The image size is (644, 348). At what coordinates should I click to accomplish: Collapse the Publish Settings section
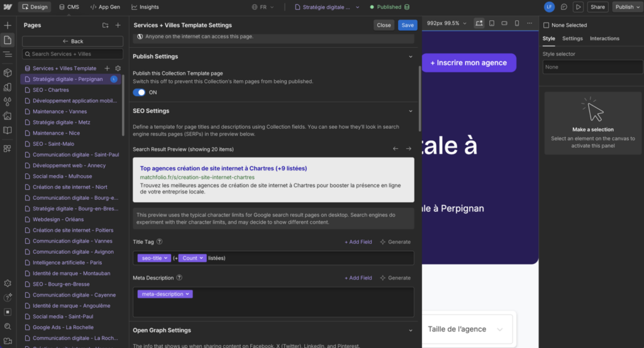point(410,57)
